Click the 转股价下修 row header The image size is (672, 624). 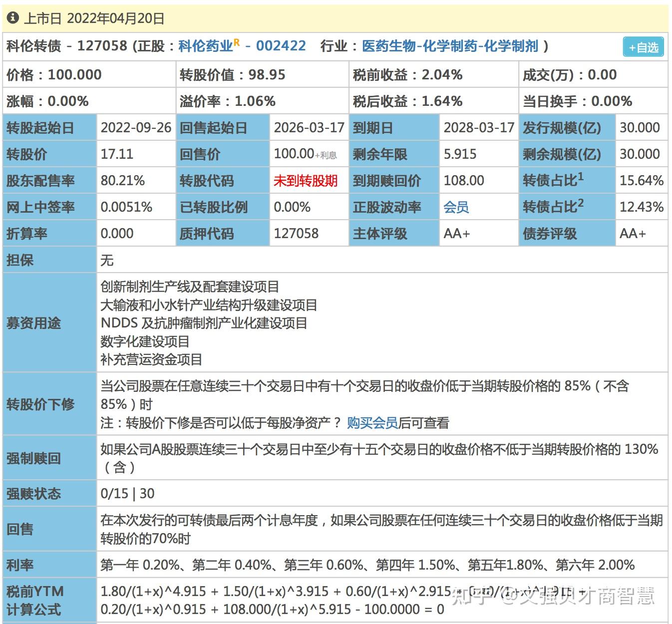click(x=49, y=404)
